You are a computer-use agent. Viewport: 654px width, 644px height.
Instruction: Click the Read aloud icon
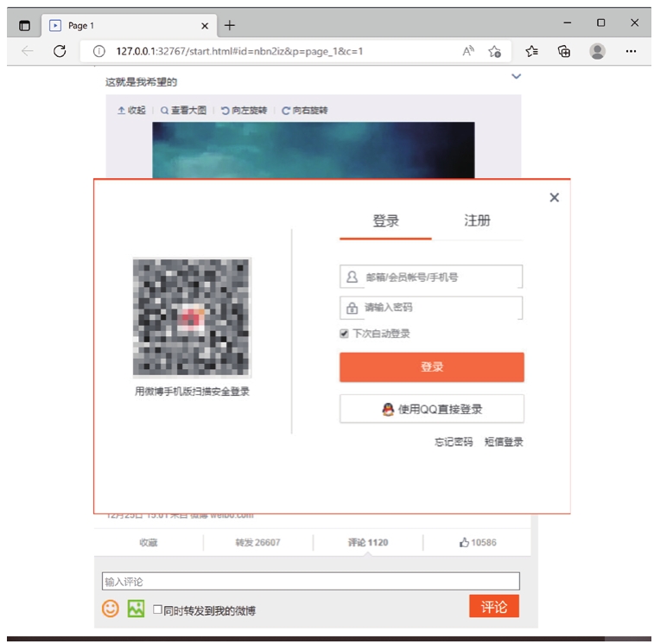coord(468,51)
